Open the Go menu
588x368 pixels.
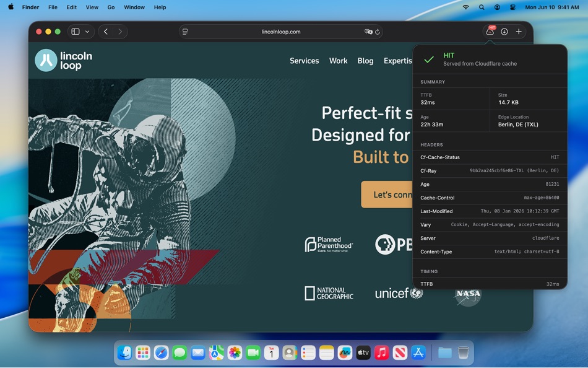coord(111,7)
